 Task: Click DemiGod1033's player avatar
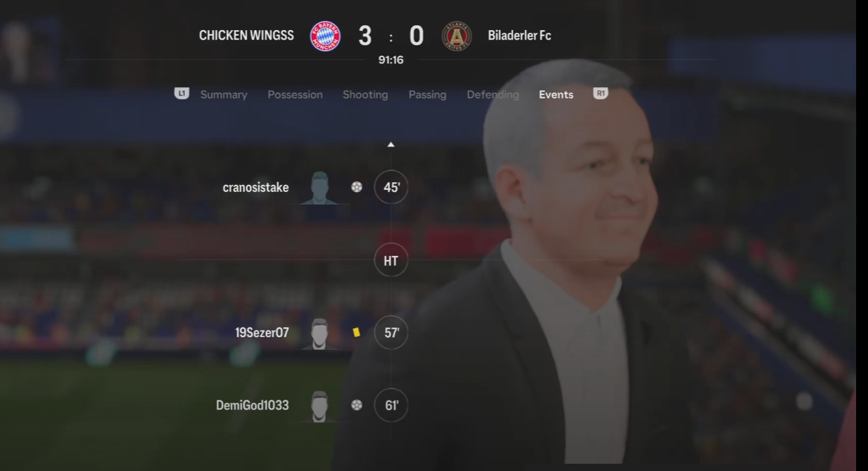(320, 406)
